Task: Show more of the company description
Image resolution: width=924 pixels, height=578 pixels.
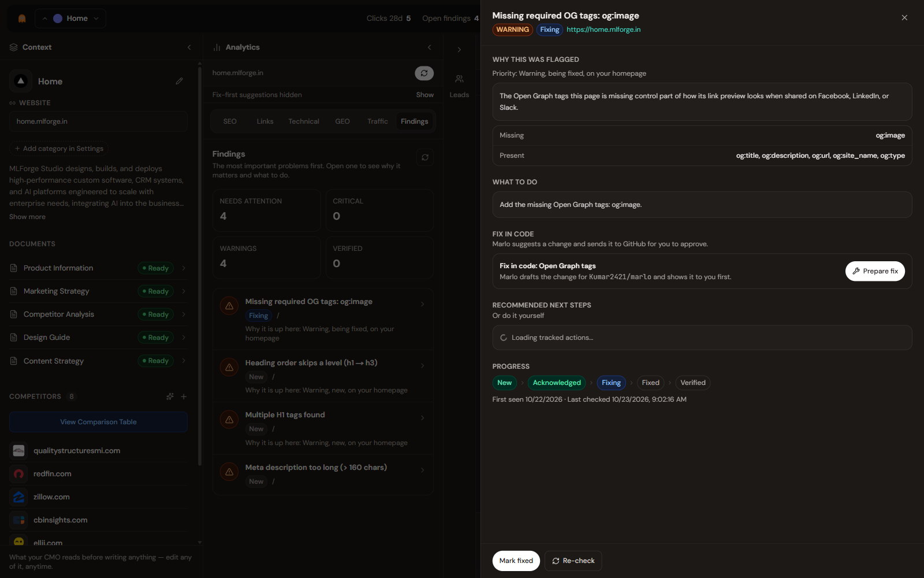Action: pos(27,217)
